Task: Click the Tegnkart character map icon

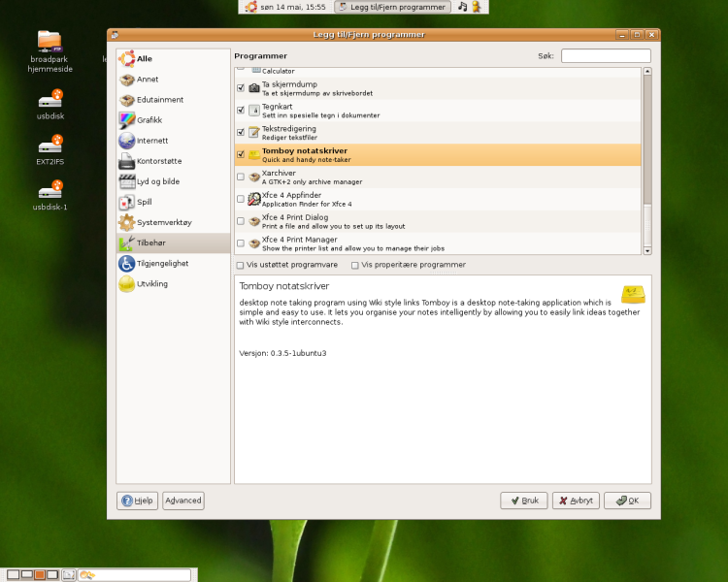Action: click(254, 110)
